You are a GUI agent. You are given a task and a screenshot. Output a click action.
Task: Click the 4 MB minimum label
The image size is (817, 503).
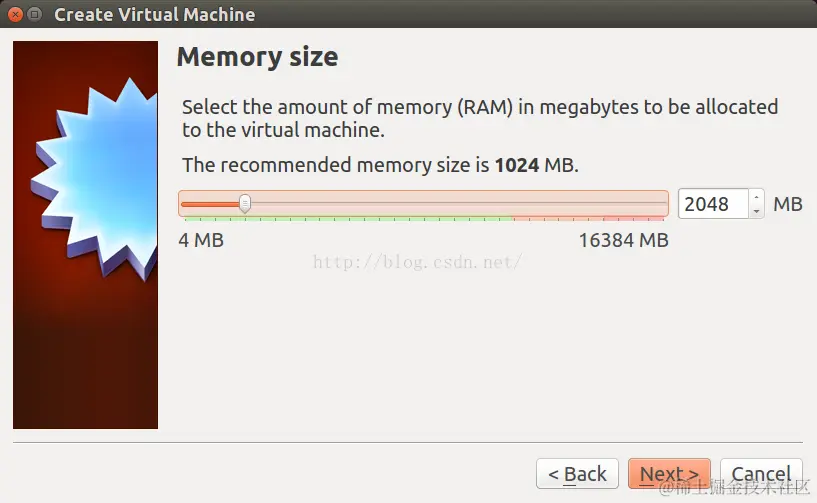click(x=201, y=241)
